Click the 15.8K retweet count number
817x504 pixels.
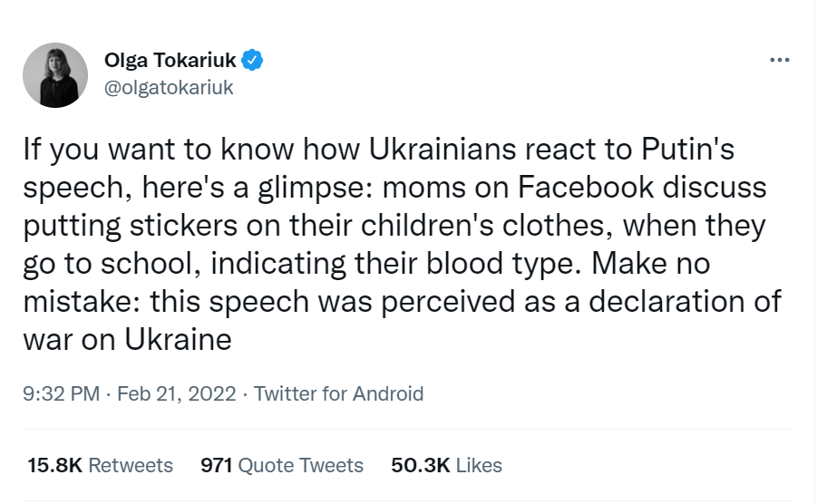click(x=55, y=465)
